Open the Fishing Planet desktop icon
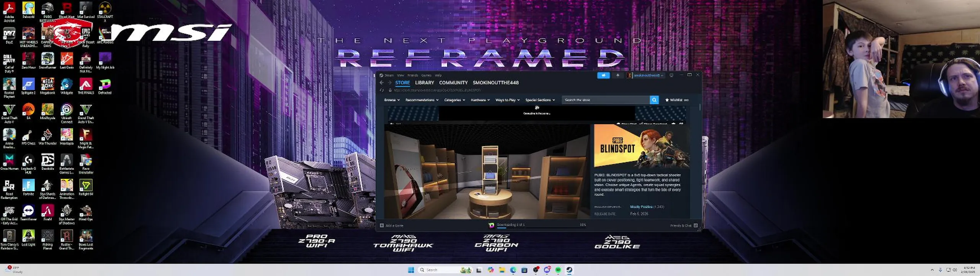 47,240
